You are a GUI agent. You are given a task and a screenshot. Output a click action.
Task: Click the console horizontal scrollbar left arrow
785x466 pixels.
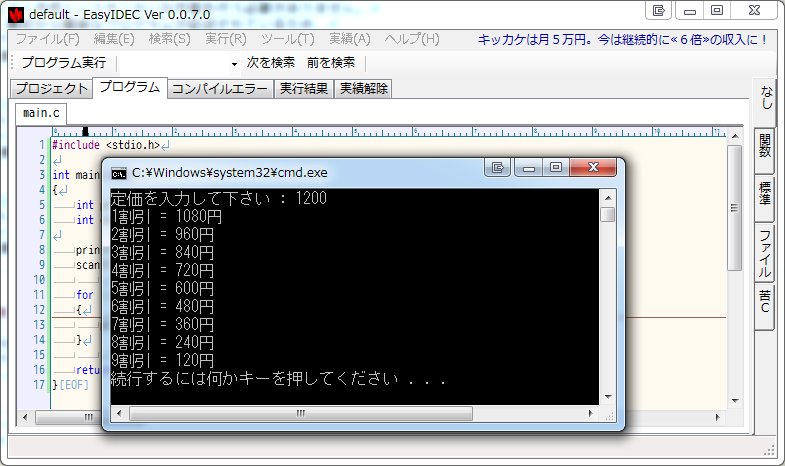coord(119,413)
